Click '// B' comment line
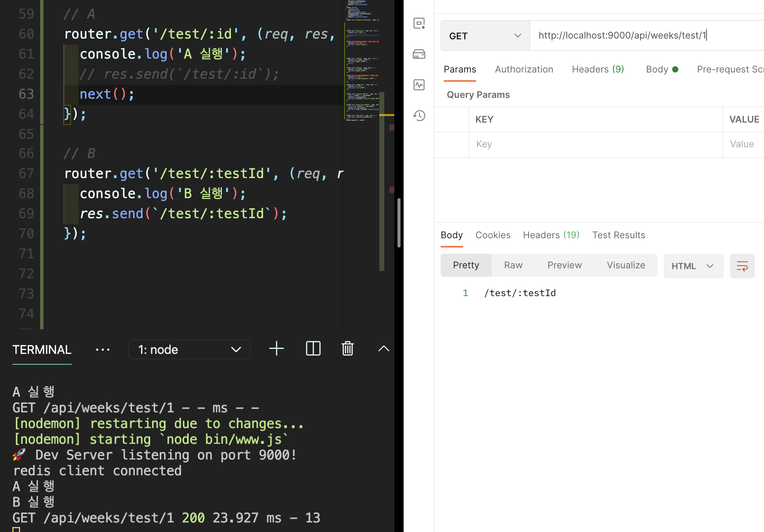This screenshot has height=532, width=764. coord(79,154)
